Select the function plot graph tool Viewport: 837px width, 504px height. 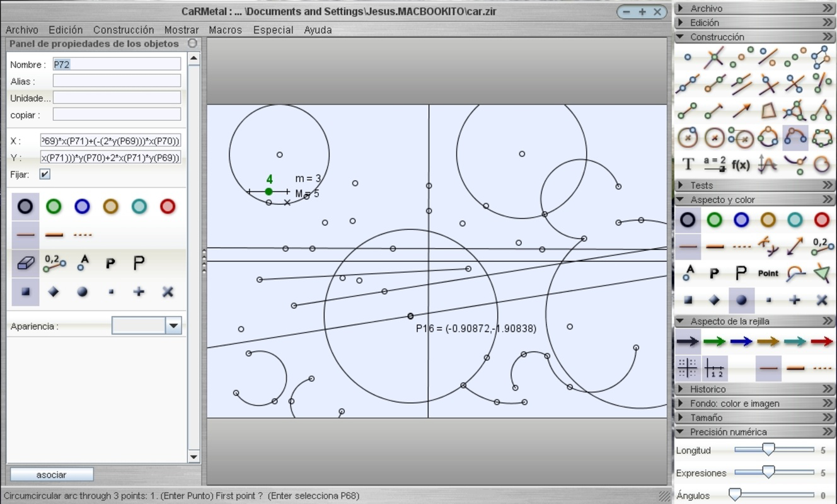tap(768, 164)
